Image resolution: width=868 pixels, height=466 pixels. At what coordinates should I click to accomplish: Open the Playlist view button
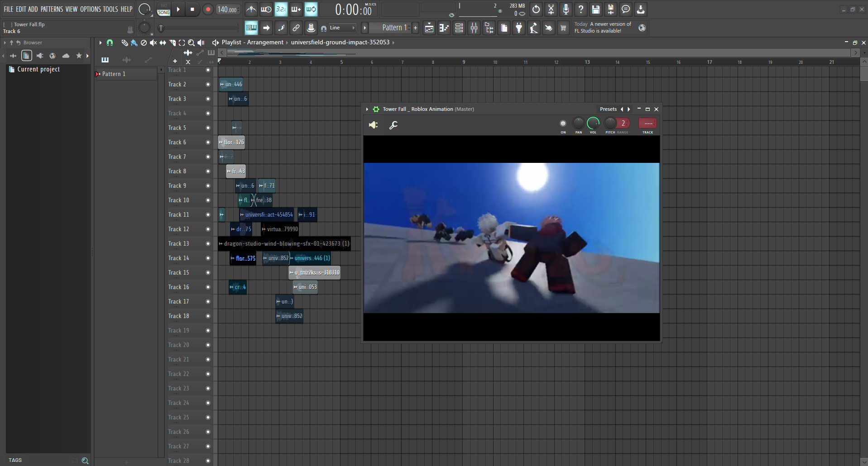pyautogui.click(x=429, y=28)
